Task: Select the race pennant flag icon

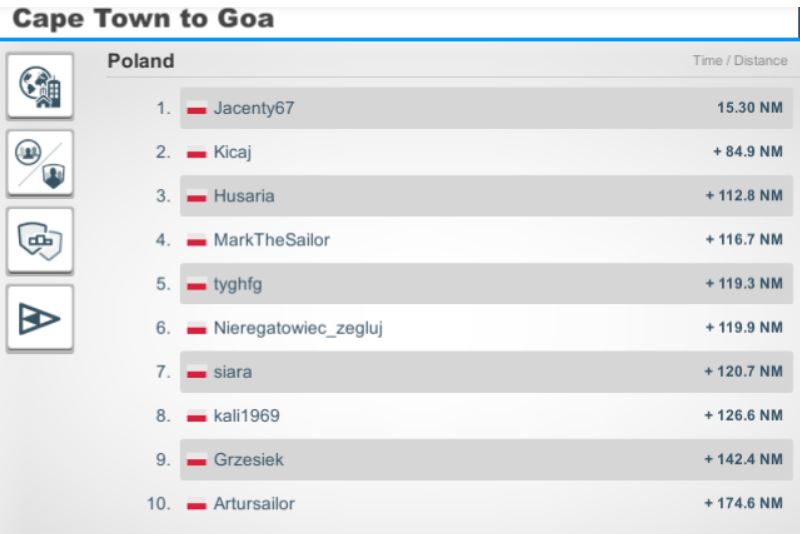Action: (x=40, y=318)
